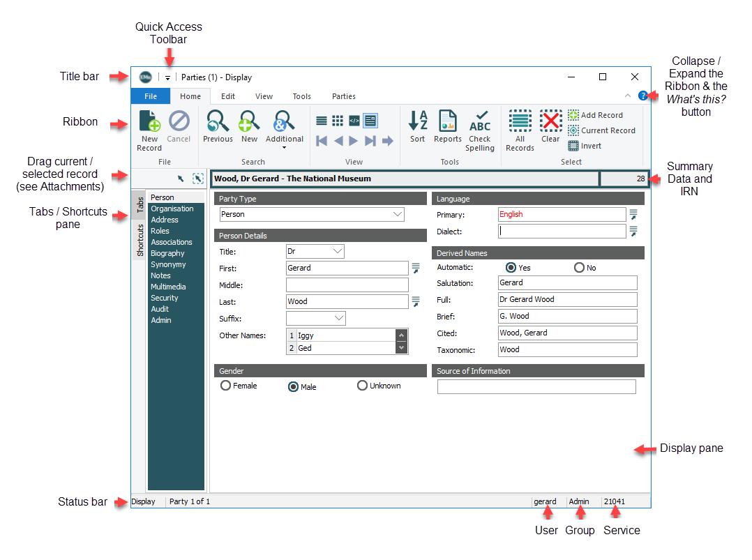Start a New search
Viewport: 752px width, 560px height.
coord(249,123)
